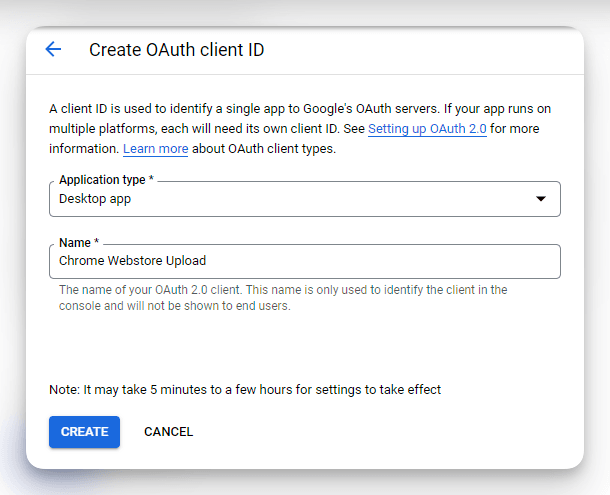This screenshot has width=610, height=495.
Task: Click the note about settings taking effect
Action: tap(245, 389)
